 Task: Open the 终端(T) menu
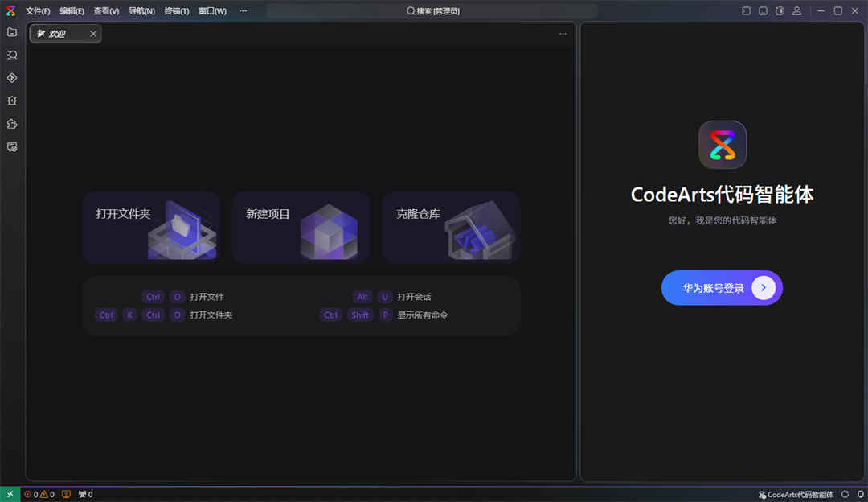(177, 10)
